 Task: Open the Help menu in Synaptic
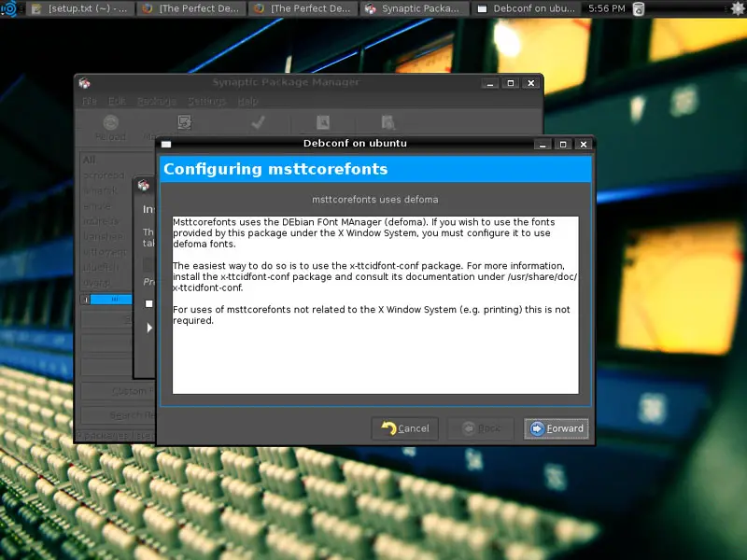[x=247, y=101]
